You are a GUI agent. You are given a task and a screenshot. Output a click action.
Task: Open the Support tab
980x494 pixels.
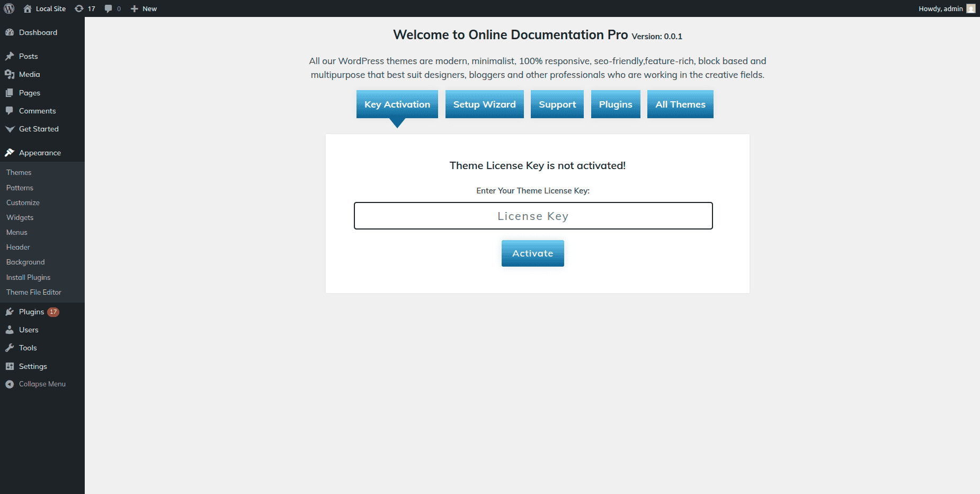point(557,104)
